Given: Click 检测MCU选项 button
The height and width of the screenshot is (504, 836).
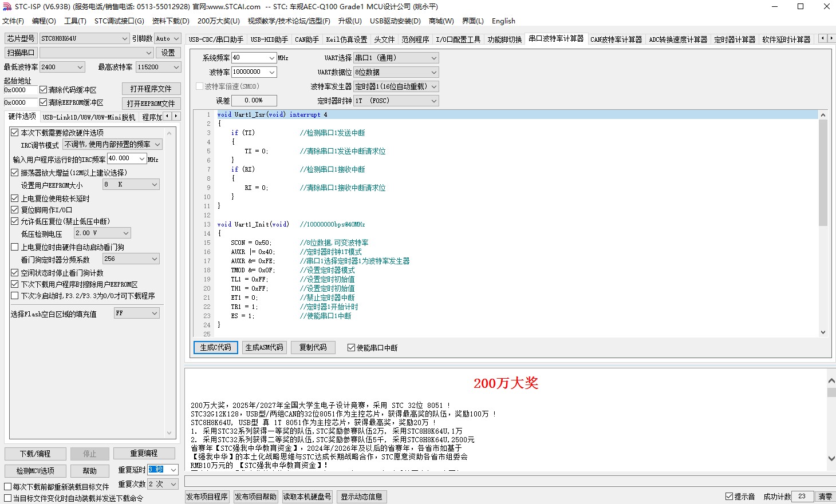Looking at the screenshot, I should click(35, 471).
